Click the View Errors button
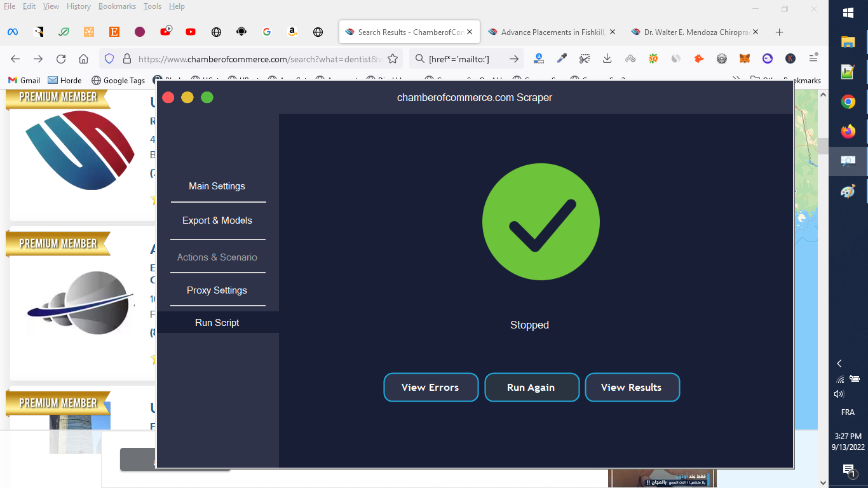 [x=430, y=388]
